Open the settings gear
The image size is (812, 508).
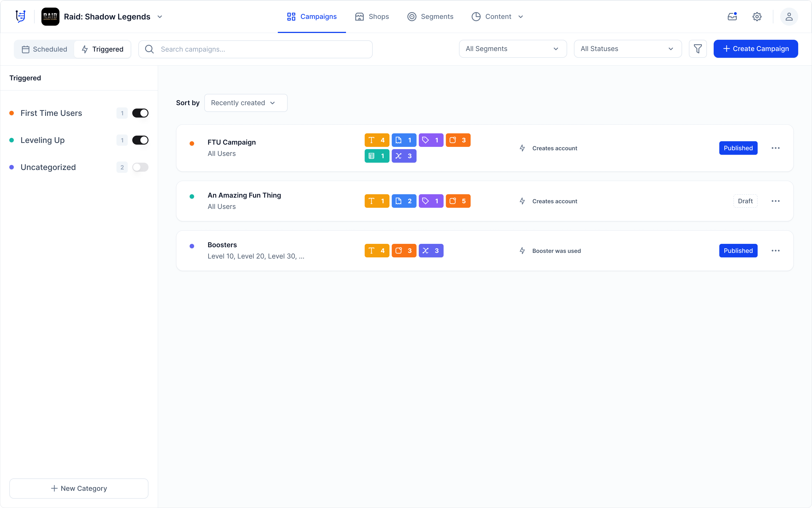click(756, 16)
